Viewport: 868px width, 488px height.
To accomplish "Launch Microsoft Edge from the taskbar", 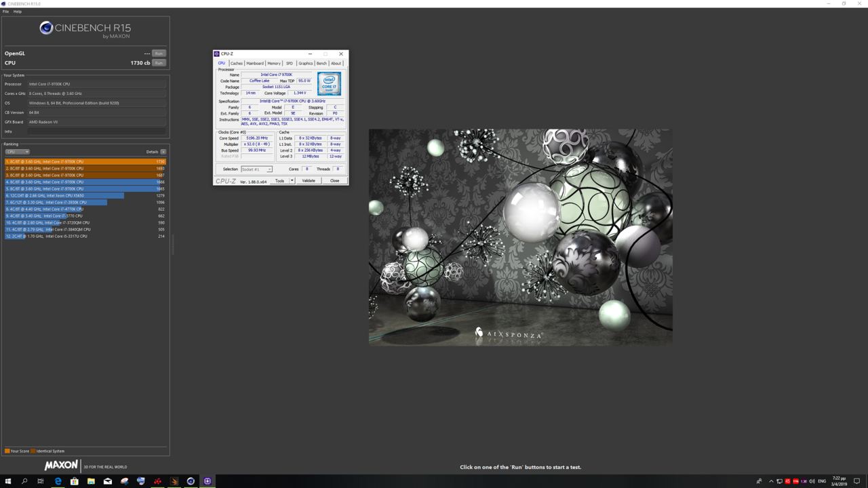I will [58, 481].
